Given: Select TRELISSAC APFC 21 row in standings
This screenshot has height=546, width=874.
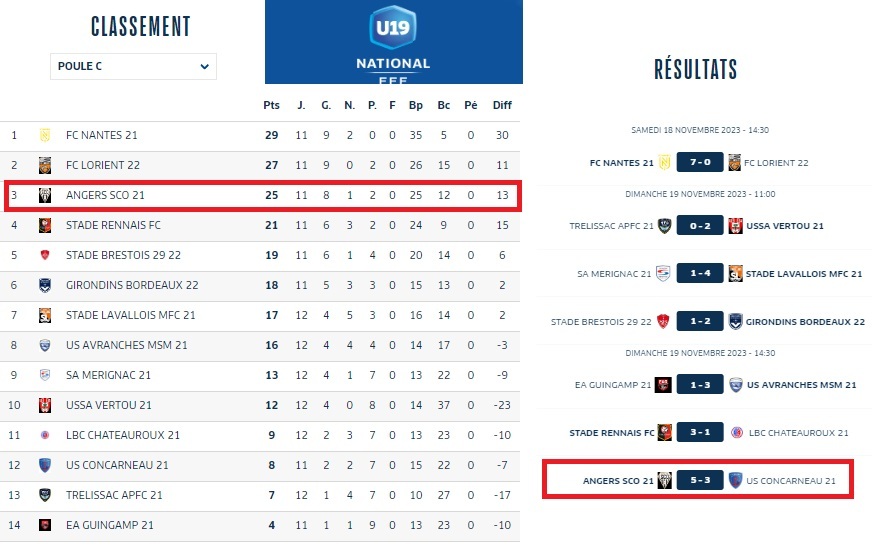Looking at the screenshot, I should click(x=260, y=495).
